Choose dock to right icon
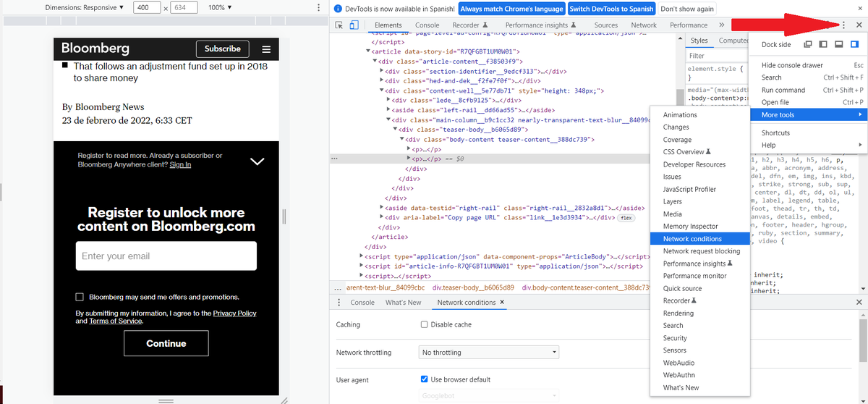Image resolution: width=868 pixels, height=404 pixels. pos(854,44)
